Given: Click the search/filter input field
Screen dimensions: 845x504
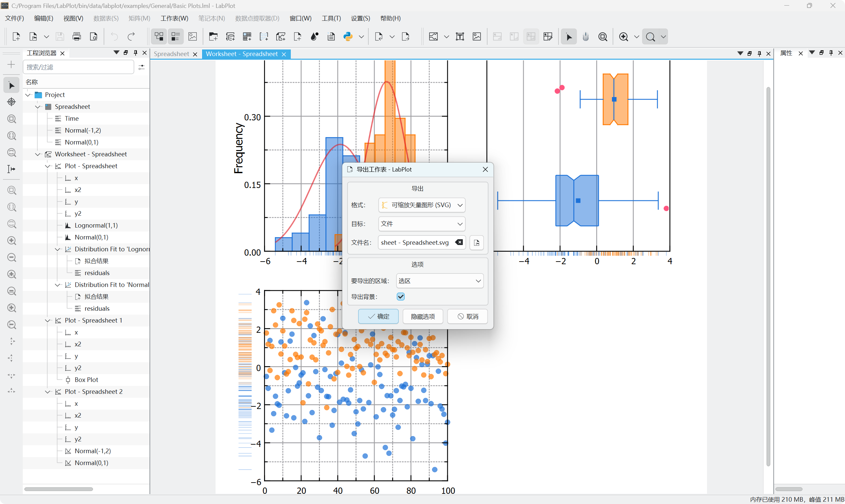Looking at the screenshot, I should [78, 67].
